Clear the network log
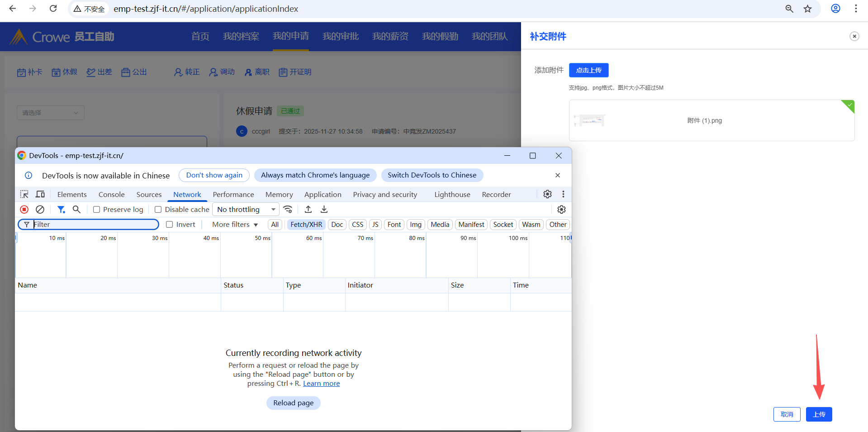This screenshot has height=432, width=868. pyautogui.click(x=40, y=209)
